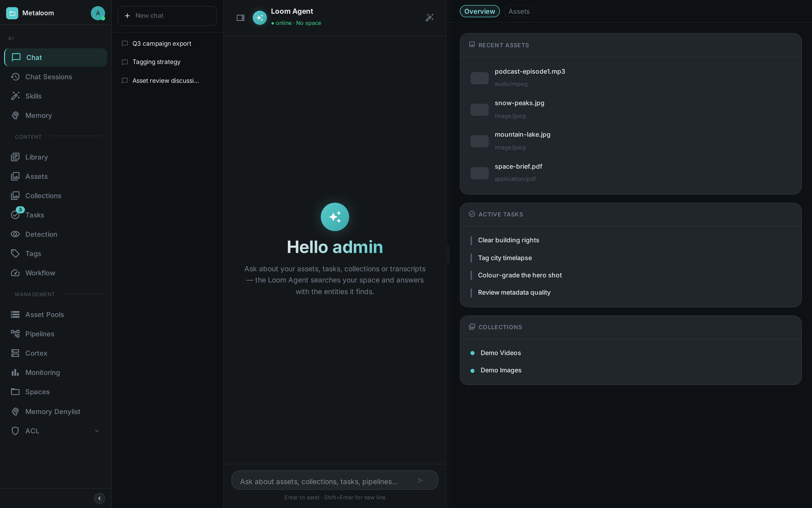Click the large sparkle greeting icon

335,217
